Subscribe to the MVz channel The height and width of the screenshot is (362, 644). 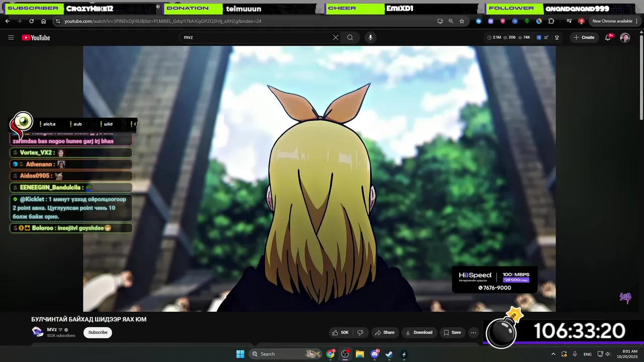pyautogui.click(x=98, y=332)
